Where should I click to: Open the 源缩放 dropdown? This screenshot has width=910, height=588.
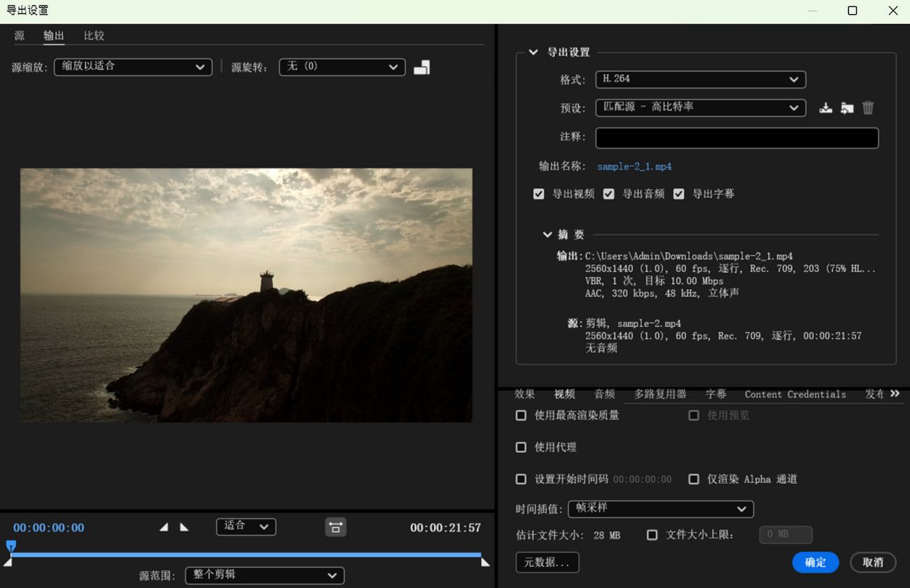coord(133,66)
